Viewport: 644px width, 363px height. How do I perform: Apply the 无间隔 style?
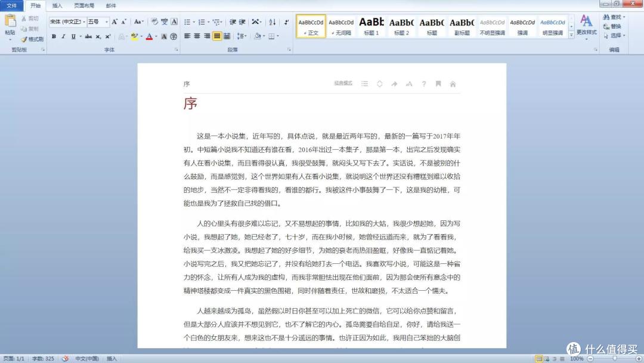click(x=341, y=26)
